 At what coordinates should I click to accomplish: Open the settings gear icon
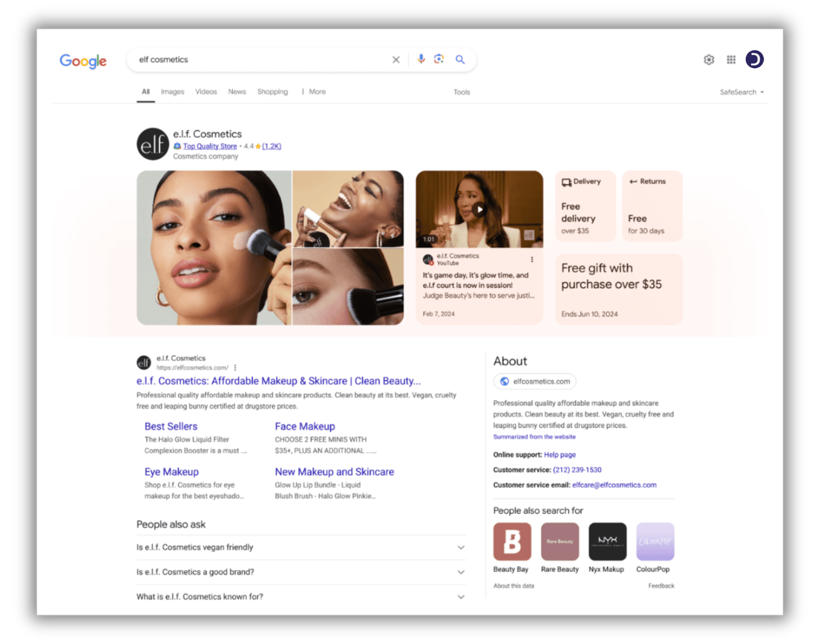pyautogui.click(x=709, y=60)
